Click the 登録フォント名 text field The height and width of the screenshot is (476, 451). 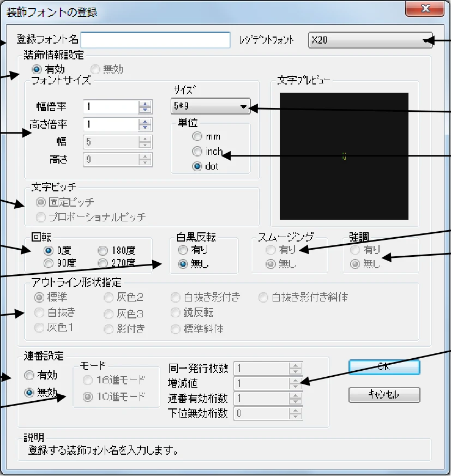coord(155,40)
